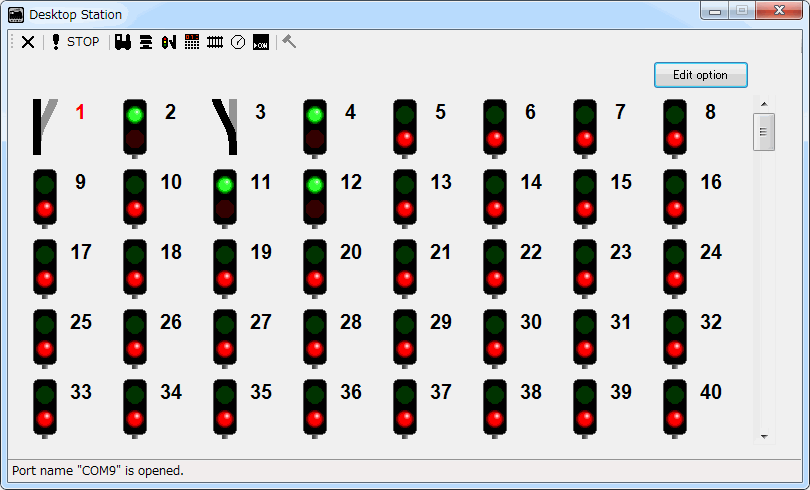Click signal icon number 10
The height and width of the screenshot is (490, 810).
135,198
